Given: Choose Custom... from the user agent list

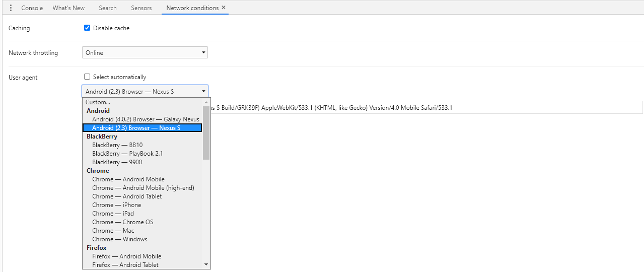Looking at the screenshot, I should (x=142, y=102).
